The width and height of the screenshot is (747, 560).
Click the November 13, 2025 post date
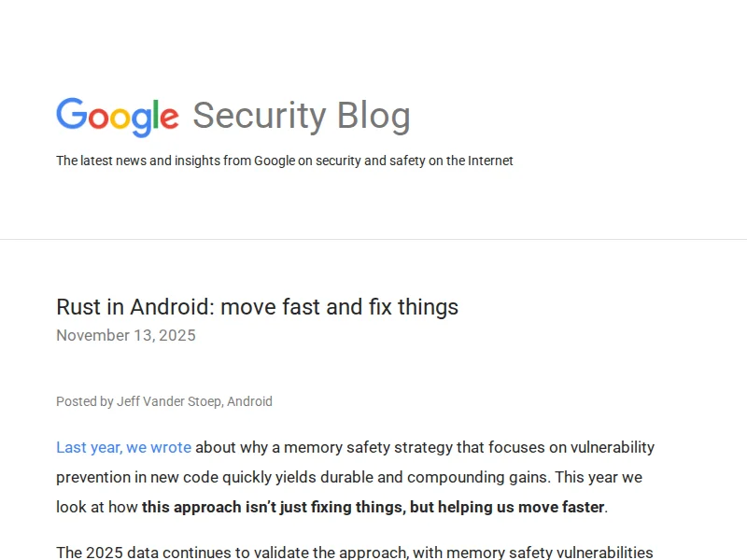126,335
